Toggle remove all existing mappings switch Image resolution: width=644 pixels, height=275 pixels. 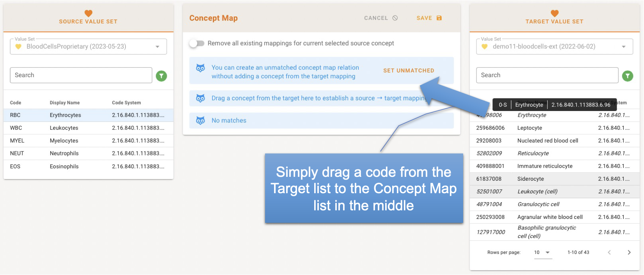(197, 43)
